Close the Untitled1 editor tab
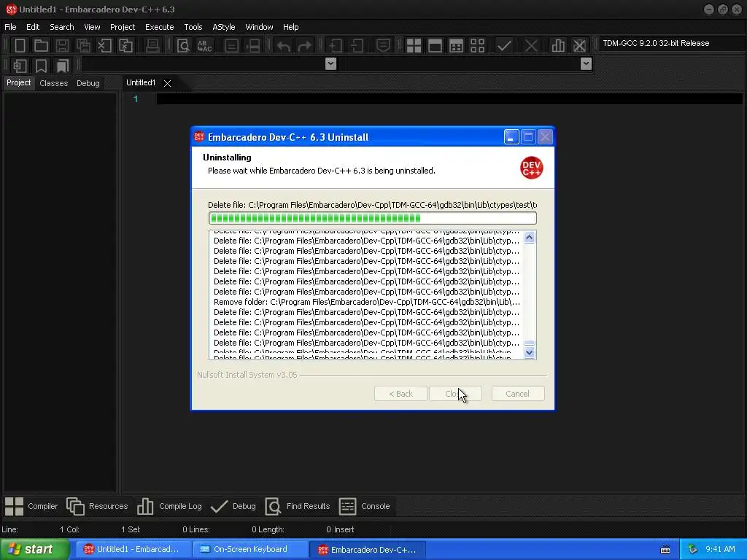The image size is (747, 560). pyautogui.click(x=167, y=83)
